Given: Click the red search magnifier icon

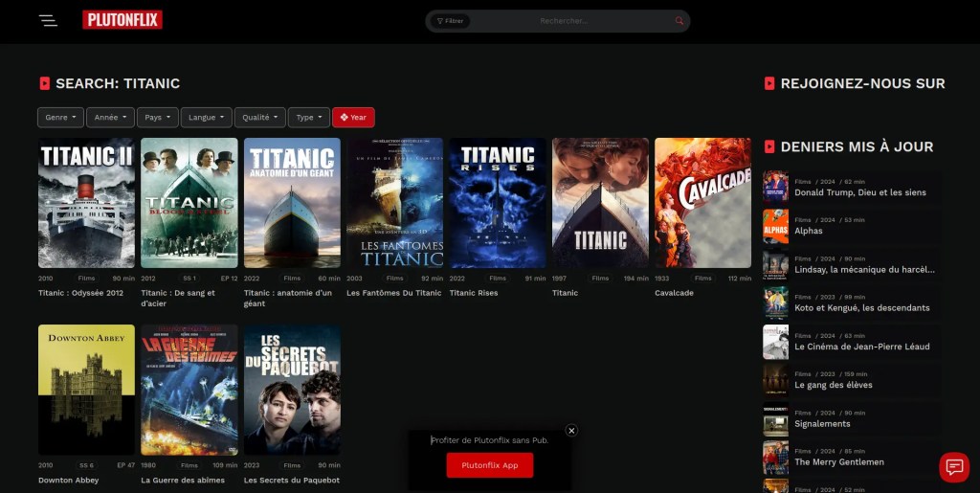Looking at the screenshot, I should click(679, 21).
